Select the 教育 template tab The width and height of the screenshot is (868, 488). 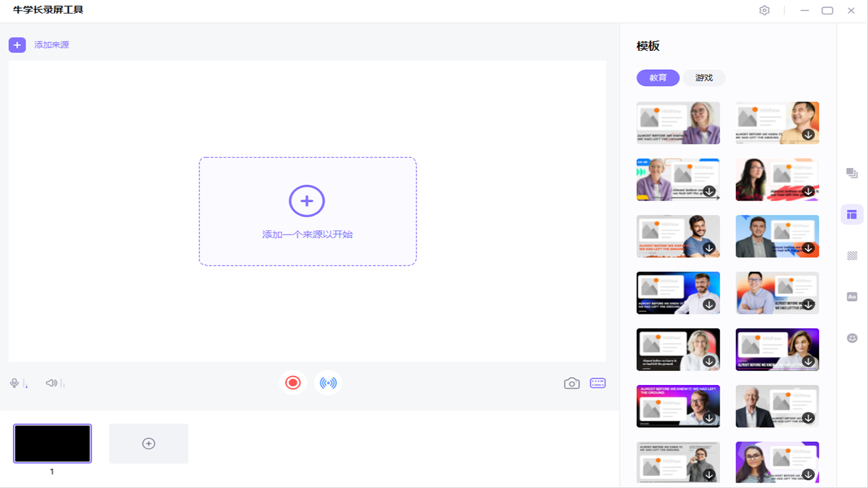point(658,77)
